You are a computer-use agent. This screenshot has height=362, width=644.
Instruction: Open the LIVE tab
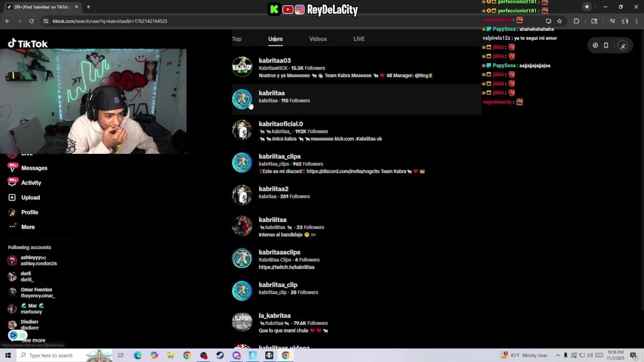(x=359, y=39)
